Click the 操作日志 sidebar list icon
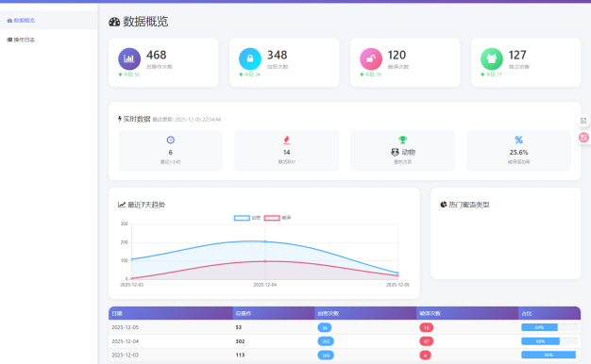Image resolution: width=591 pixels, height=364 pixels. pos(9,40)
